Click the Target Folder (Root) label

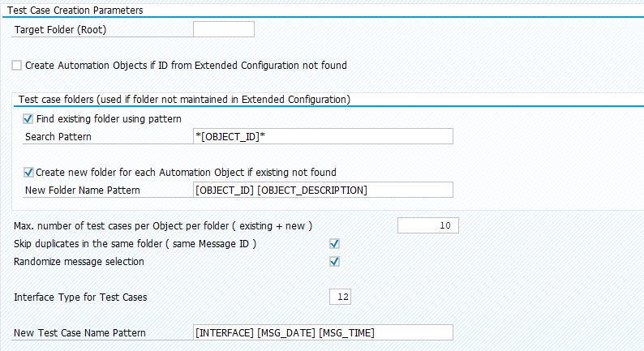click(61, 30)
